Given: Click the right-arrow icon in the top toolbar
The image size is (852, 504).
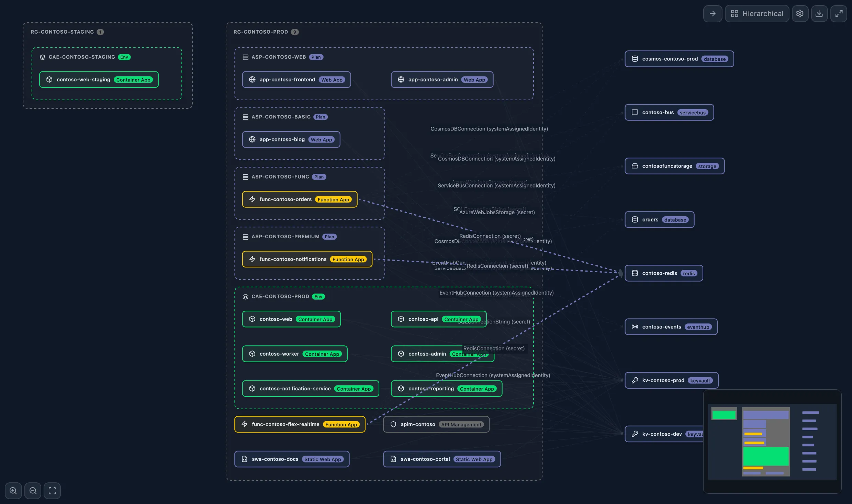Looking at the screenshot, I should [x=713, y=13].
